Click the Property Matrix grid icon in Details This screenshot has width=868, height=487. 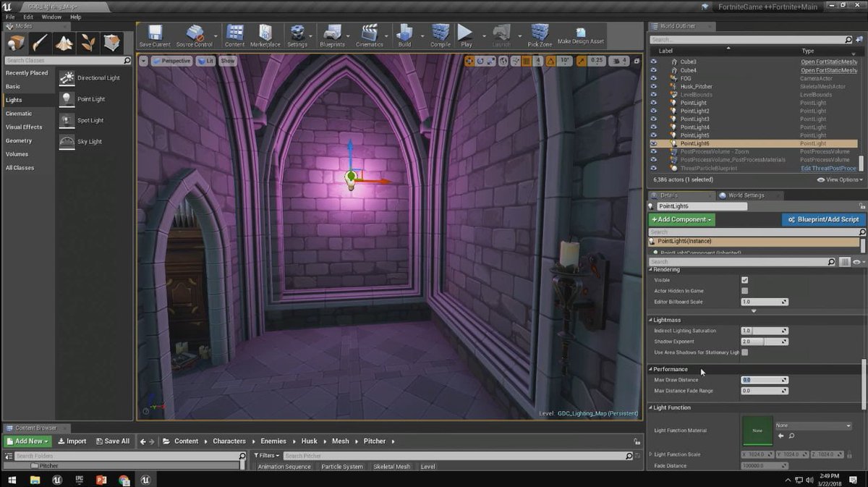point(844,262)
